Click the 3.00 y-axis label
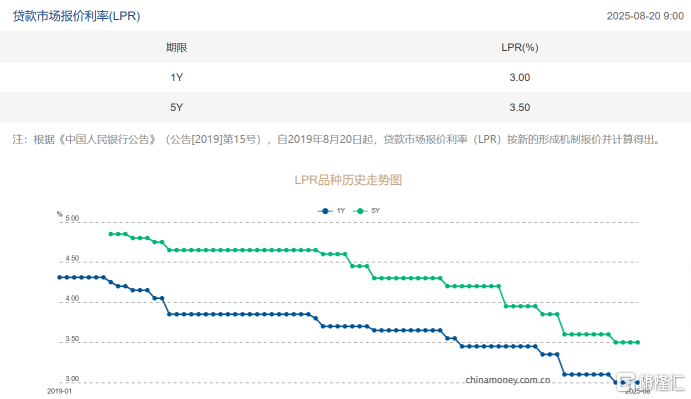This screenshot has height=399, width=691. (x=72, y=379)
